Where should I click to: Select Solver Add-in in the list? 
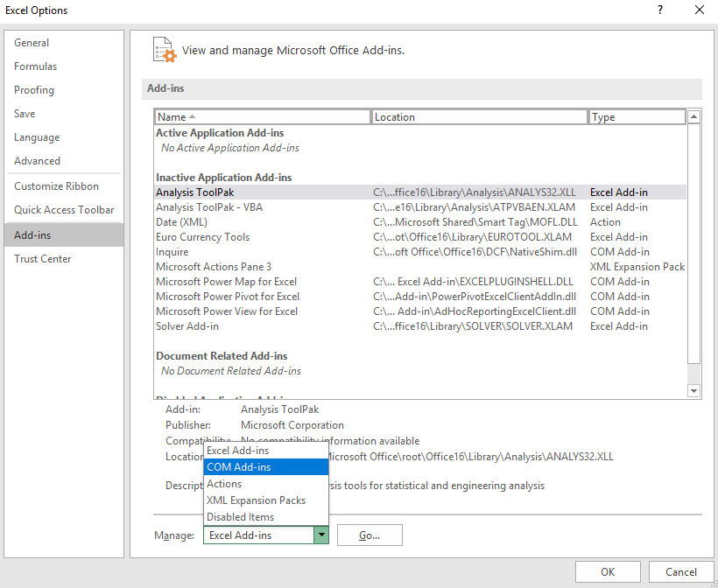coord(187,326)
